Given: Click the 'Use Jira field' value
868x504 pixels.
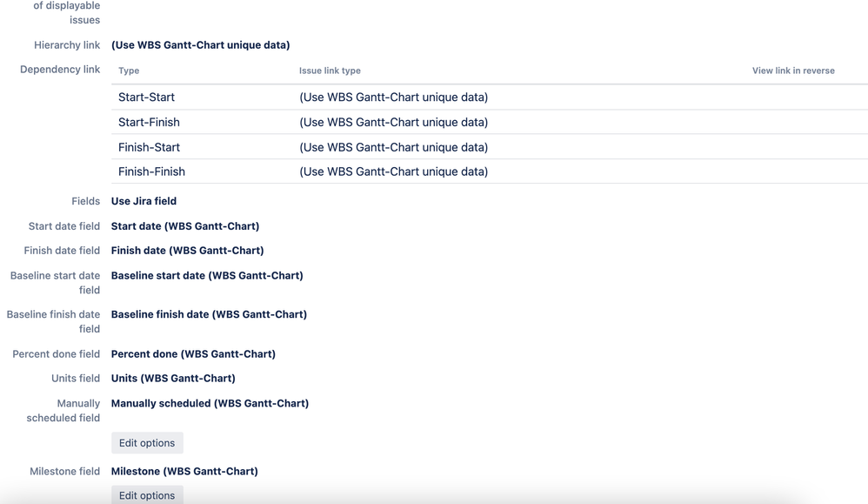Looking at the screenshot, I should pos(144,201).
